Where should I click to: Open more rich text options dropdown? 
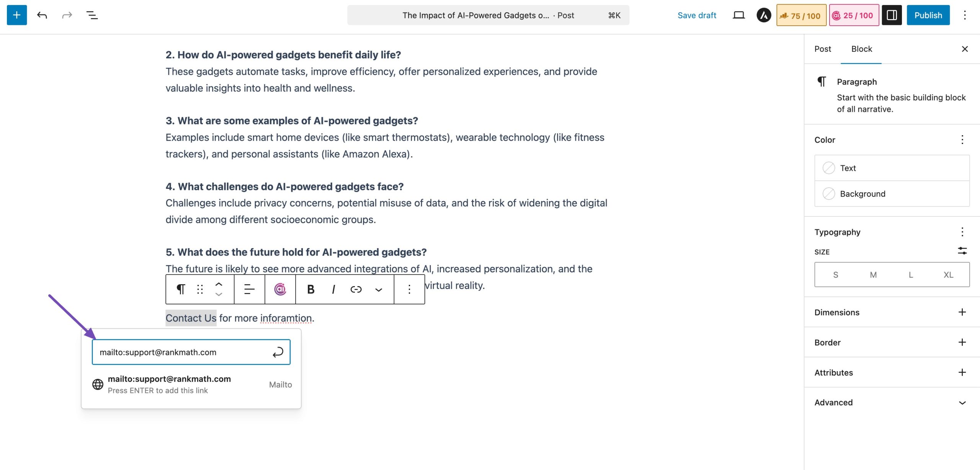[379, 289]
